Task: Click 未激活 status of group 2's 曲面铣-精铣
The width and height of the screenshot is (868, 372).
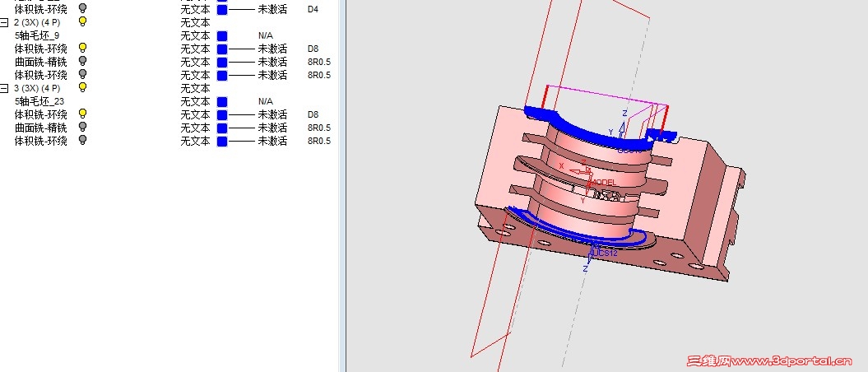Action: pos(272,62)
